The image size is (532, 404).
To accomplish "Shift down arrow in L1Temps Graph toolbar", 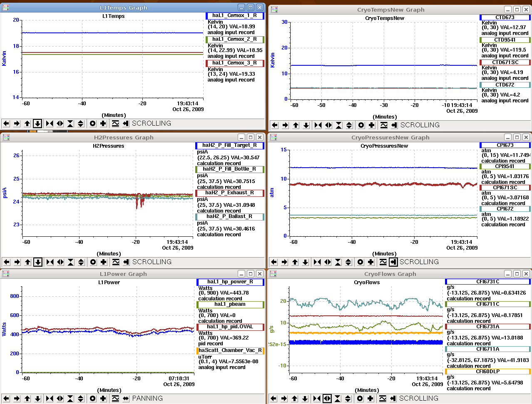I will tap(37, 124).
